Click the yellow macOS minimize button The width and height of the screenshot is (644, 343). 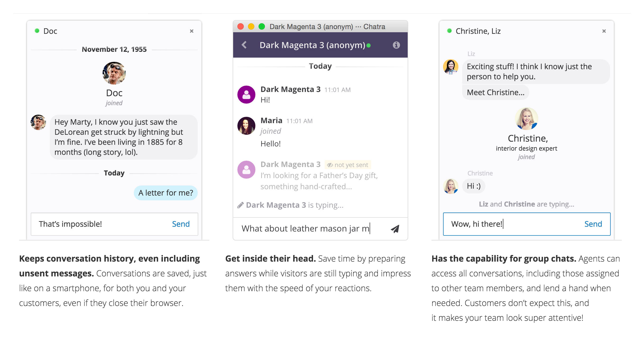pos(251,27)
